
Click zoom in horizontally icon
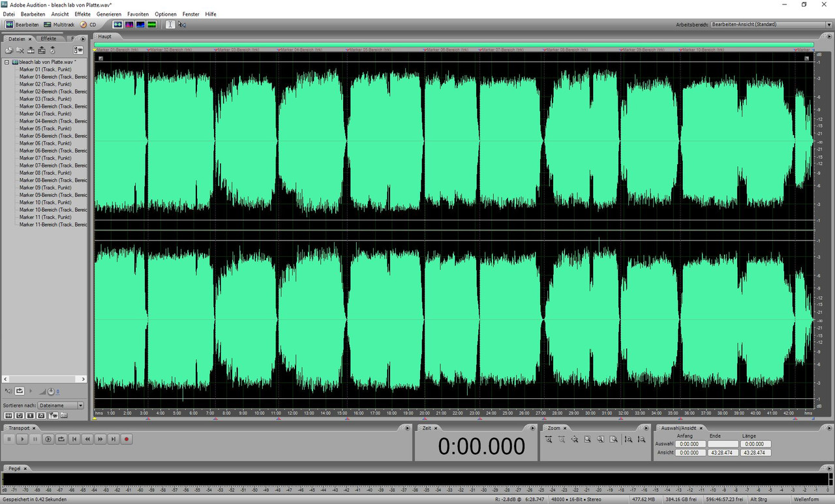pyautogui.click(x=549, y=439)
